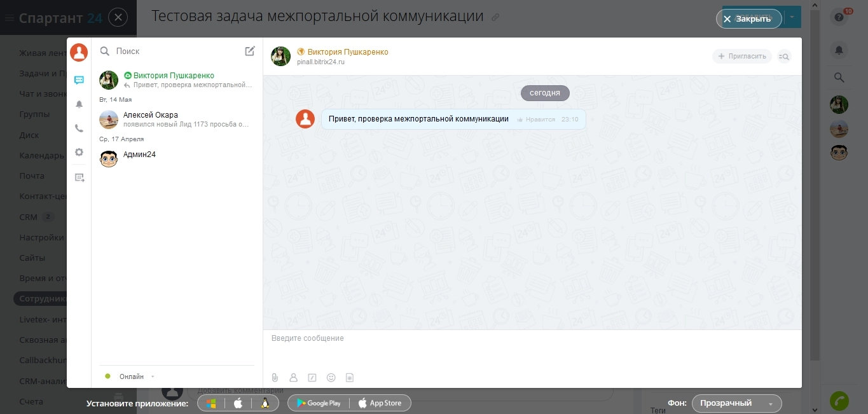Screen dimensions: 868x414
Task: Insert a quote into the message
Action: click(x=312, y=377)
